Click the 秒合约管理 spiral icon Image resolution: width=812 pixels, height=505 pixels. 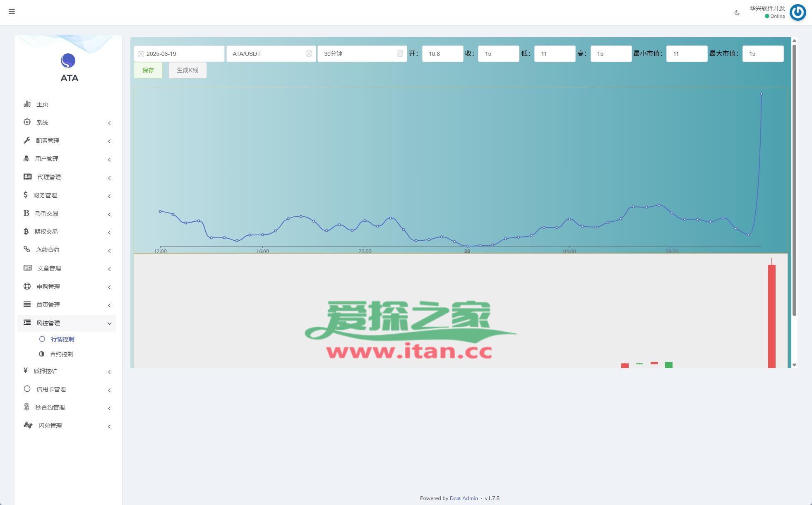coord(26,407)
